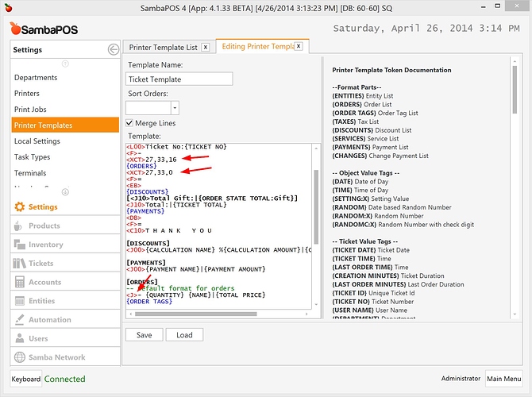This screenshot has height=397, width=532.
Task: Click the Settings gear icon
Action: (20, 206)
